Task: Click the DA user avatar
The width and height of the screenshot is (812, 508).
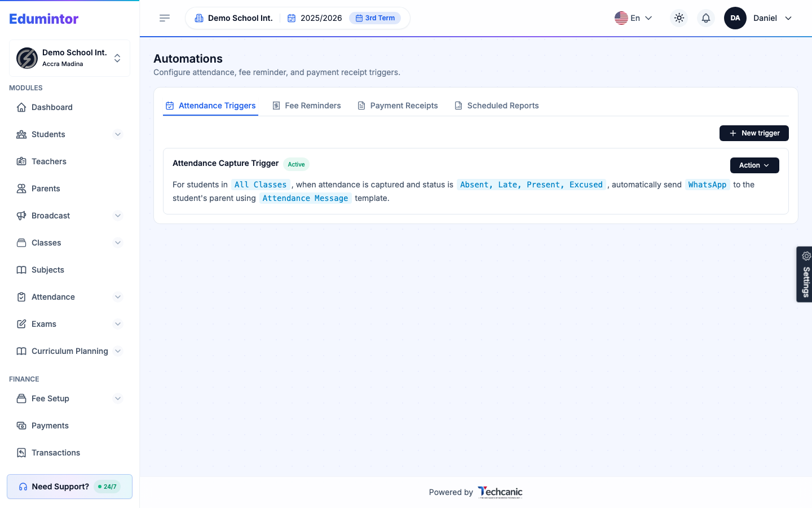Action: coord(735,18)
